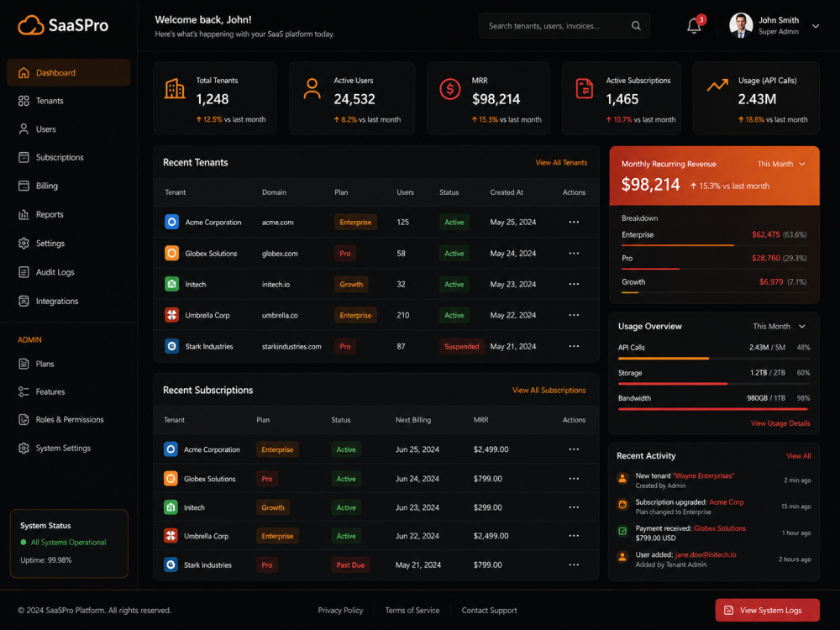Open the Users sidebar item
Image resolution: width=840 pixels, height=630 pixels.
click(x=69, y=129)
